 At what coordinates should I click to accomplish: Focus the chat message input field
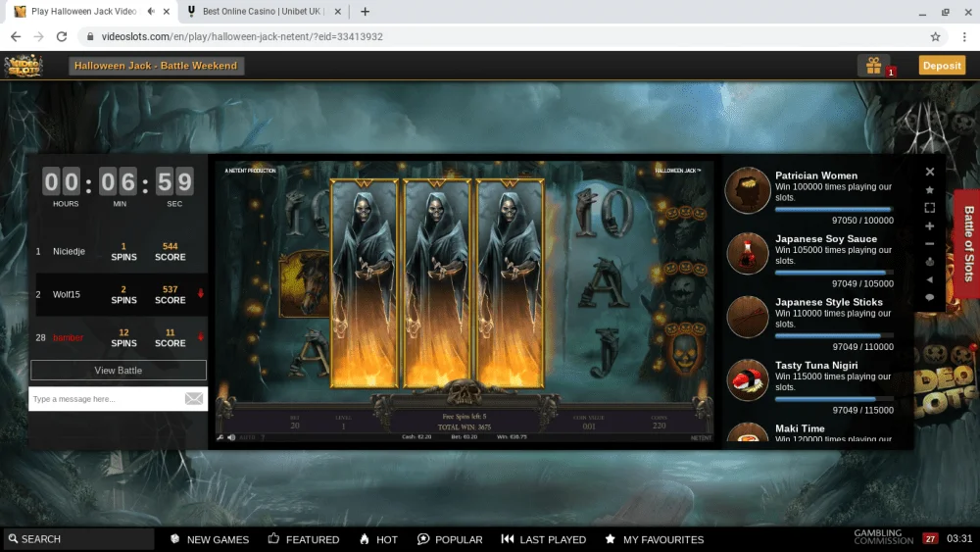(105, 399)
